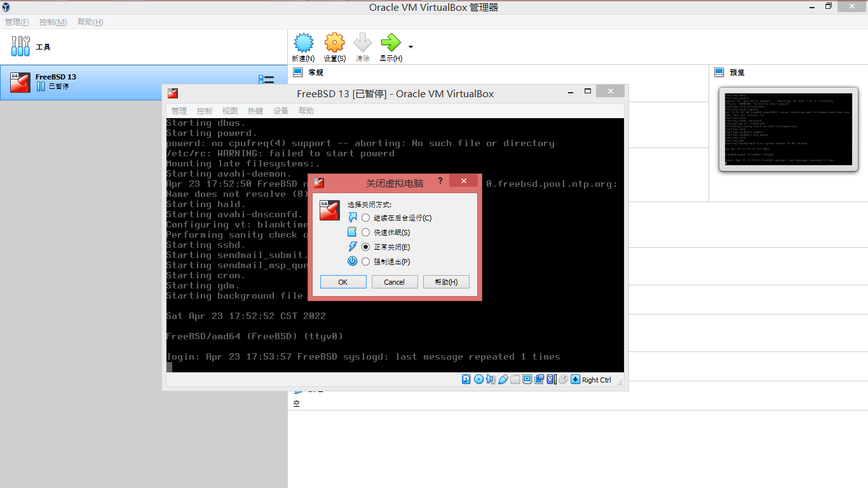Image resolution: width=868 pixels, height=488 pixels.
Task: Open the VM window's 控制 menu
Action: (x=205, y=111)
